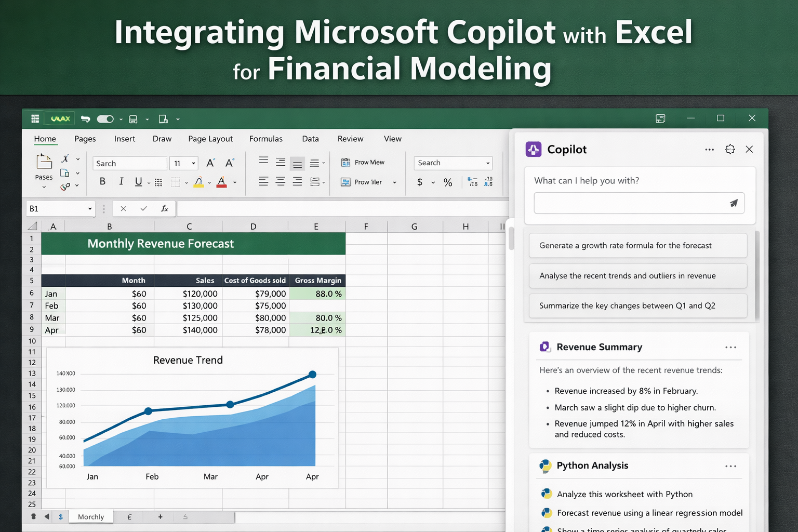Screen dimensions: 798x532
Task: Click the Bold formatting icon
Action: click(x=102, y=181)
